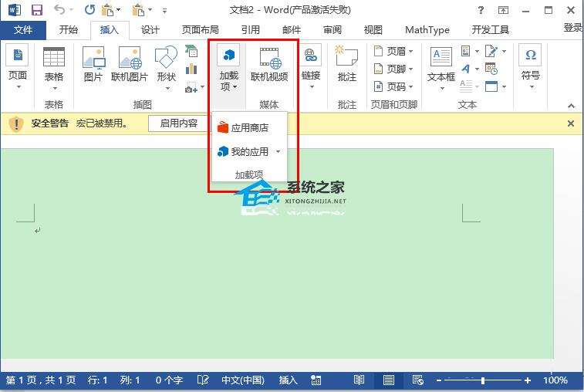Click the Redo circular arrow icon
This screenshot has height=392, width=584.
[89, 10]
